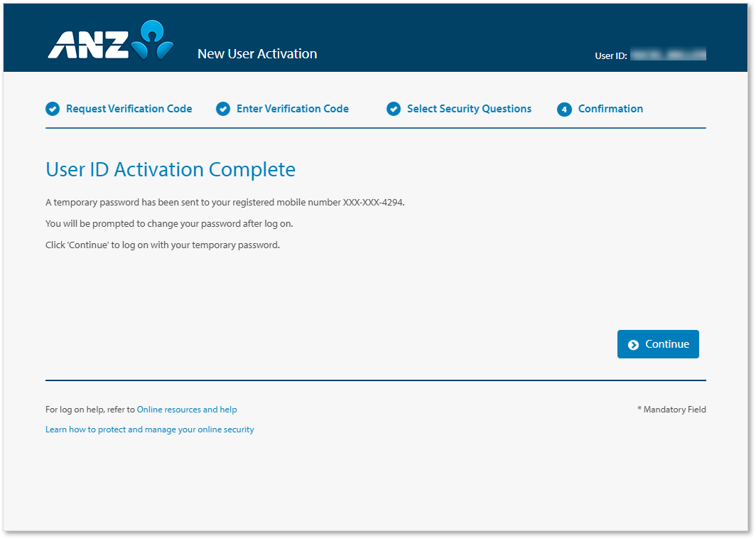Image resolution: width=756 pixels, height=539 pixels.
Task: Click the blurred User ID value
Action: pyautogui.click(x=668, y=55)
